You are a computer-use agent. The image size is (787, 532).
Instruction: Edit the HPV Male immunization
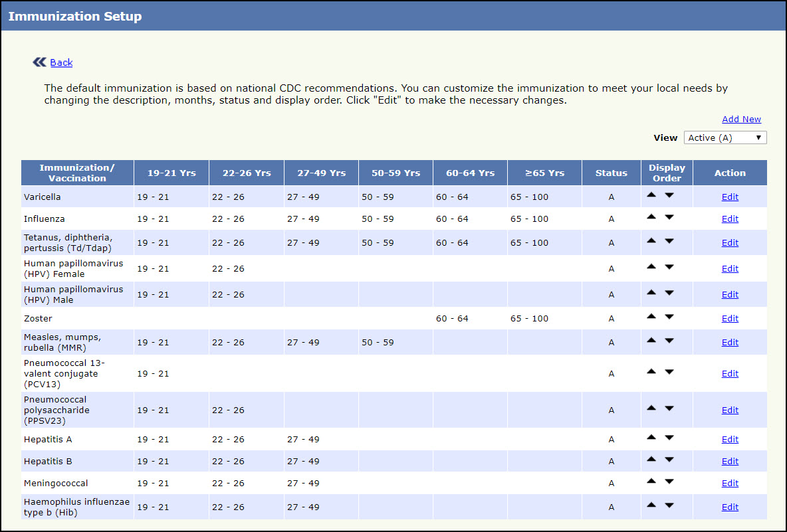(730, 295)
